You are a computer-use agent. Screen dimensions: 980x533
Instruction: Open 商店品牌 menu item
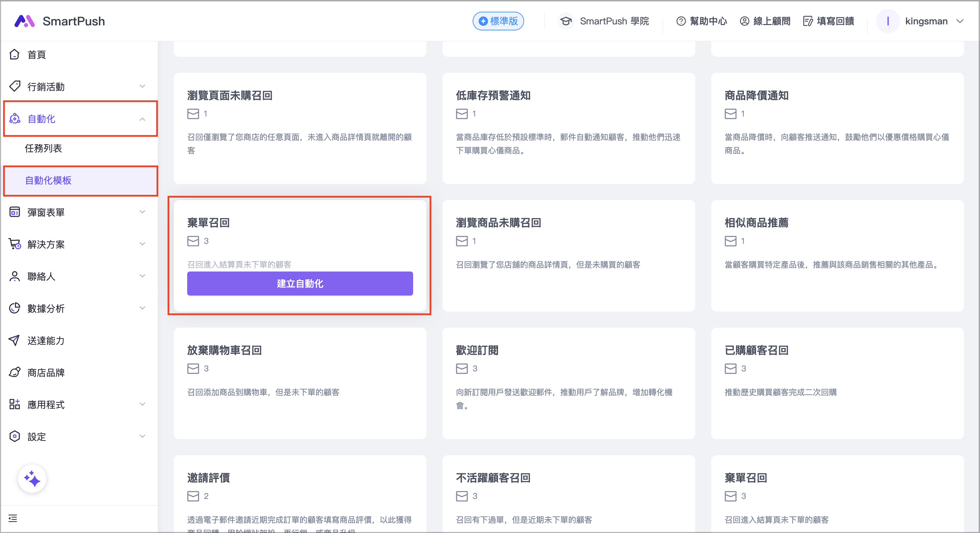[x=46, y=373]
